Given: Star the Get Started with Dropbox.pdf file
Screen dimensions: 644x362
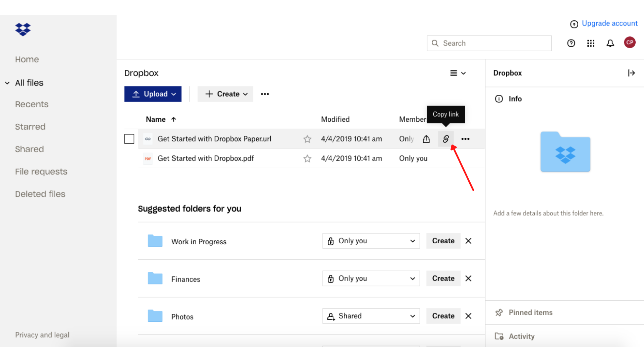Looking at the screenshot, I should [307, 158].
